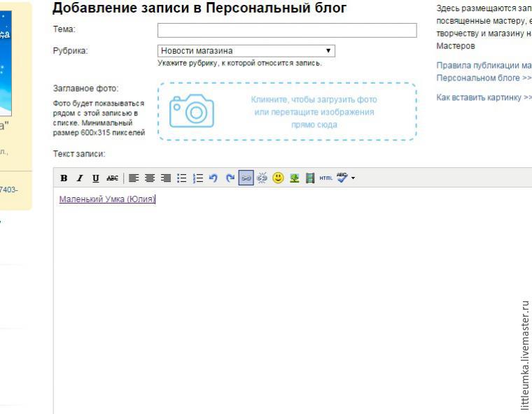Undo the last edit
The image size is (532, 414).
point(213,178)
